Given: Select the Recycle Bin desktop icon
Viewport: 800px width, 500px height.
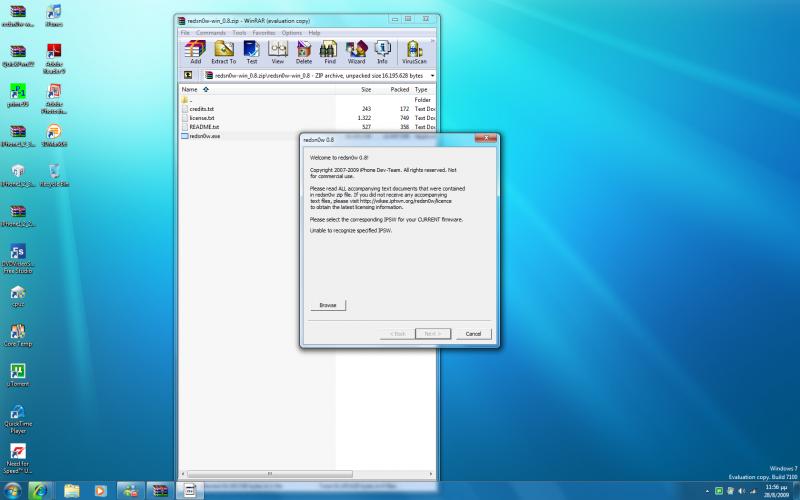Looking at the screenshot, I should pos(54,176).
